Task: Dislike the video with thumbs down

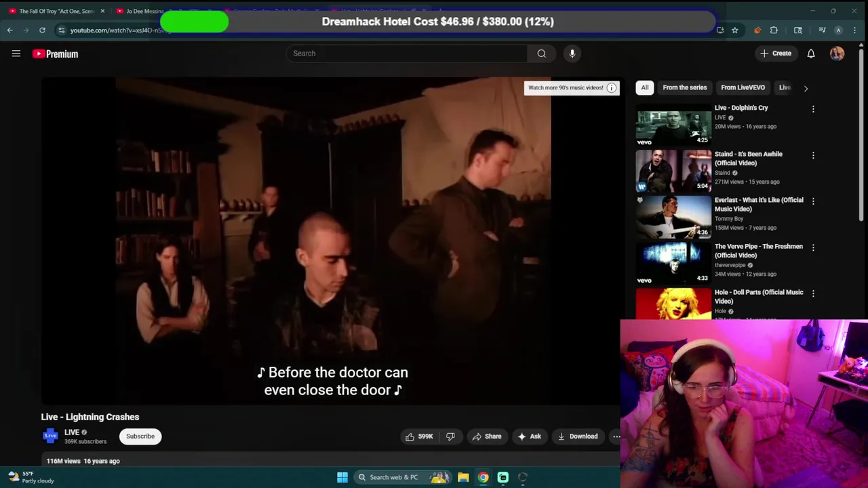Action: point(450,436)
